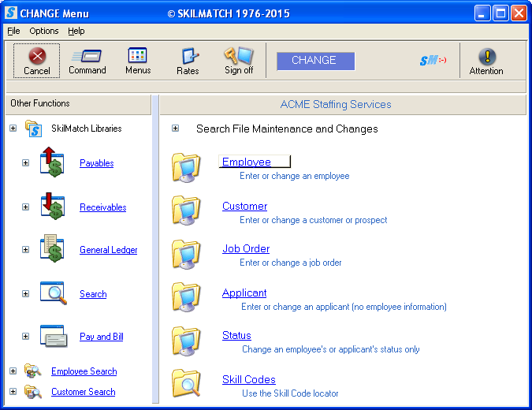
Task: Open the Job Order link
Action: 246,249
